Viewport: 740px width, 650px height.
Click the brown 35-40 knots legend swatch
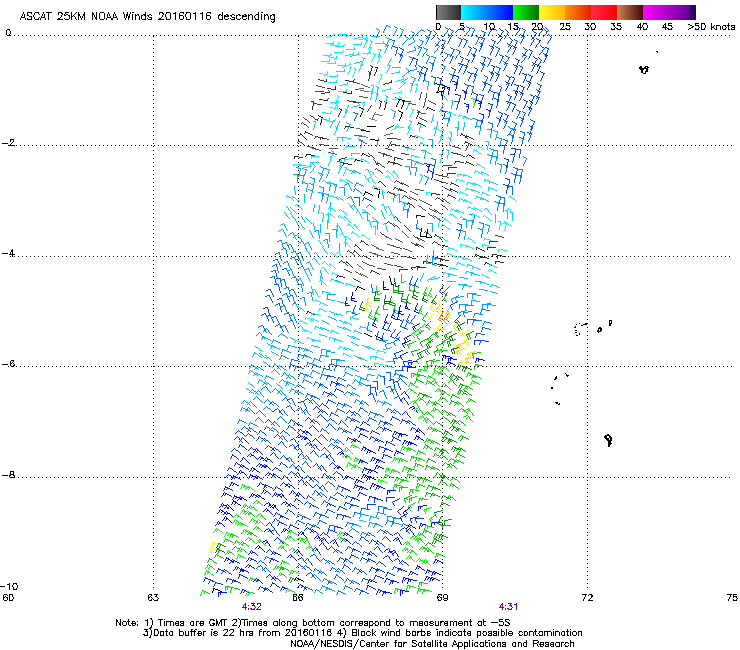pos(630,12)
